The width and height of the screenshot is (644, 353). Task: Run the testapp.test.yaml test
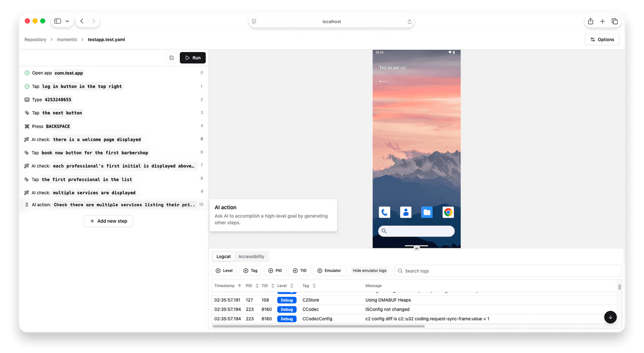pyautogui.click(x=192, y=57)
